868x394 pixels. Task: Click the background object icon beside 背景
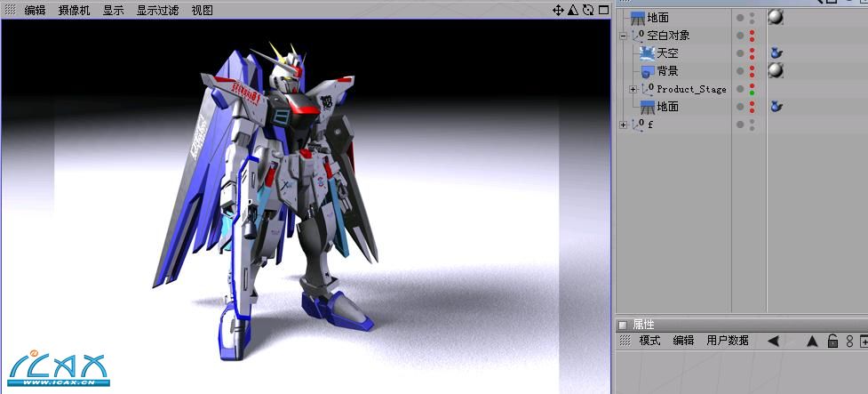click(647, 71)
